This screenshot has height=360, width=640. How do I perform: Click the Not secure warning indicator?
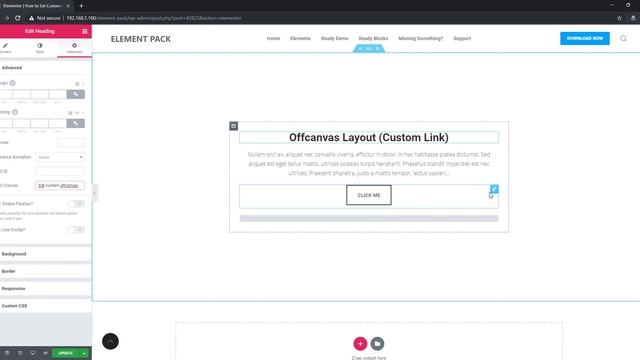coord(44,18)
